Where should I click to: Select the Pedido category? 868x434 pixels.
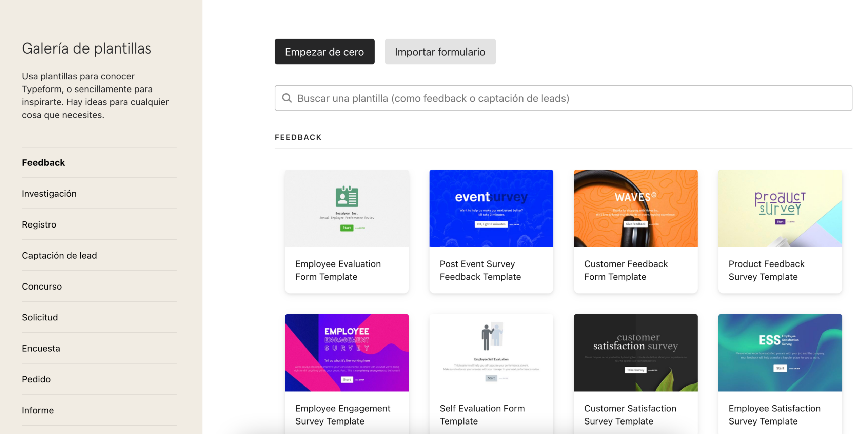[36, 379]
